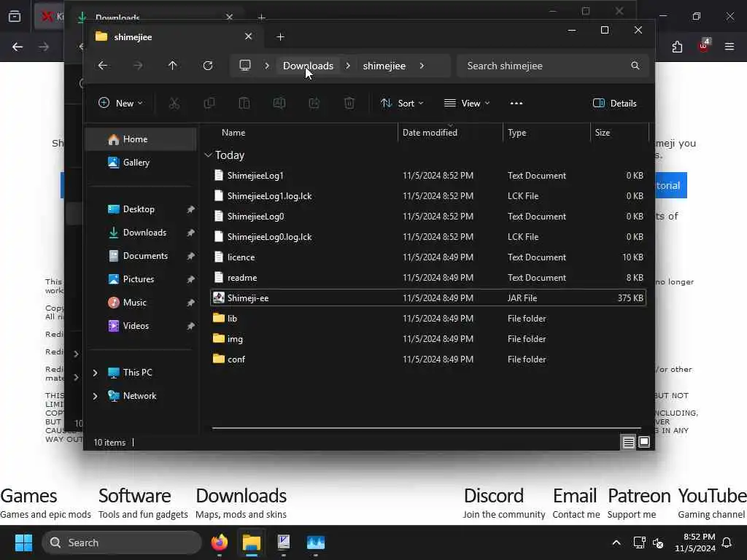Switch to large thumbnails view icon
The height and width of the screenshot is (560, 747).
pyautogui.click(x=644, y=443)
